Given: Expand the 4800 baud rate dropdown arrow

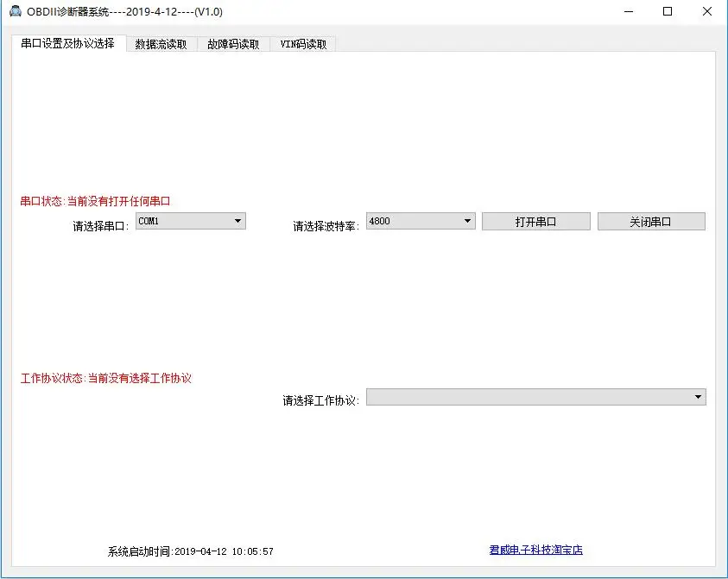Looking at the screenshot, I should point(467,221).
